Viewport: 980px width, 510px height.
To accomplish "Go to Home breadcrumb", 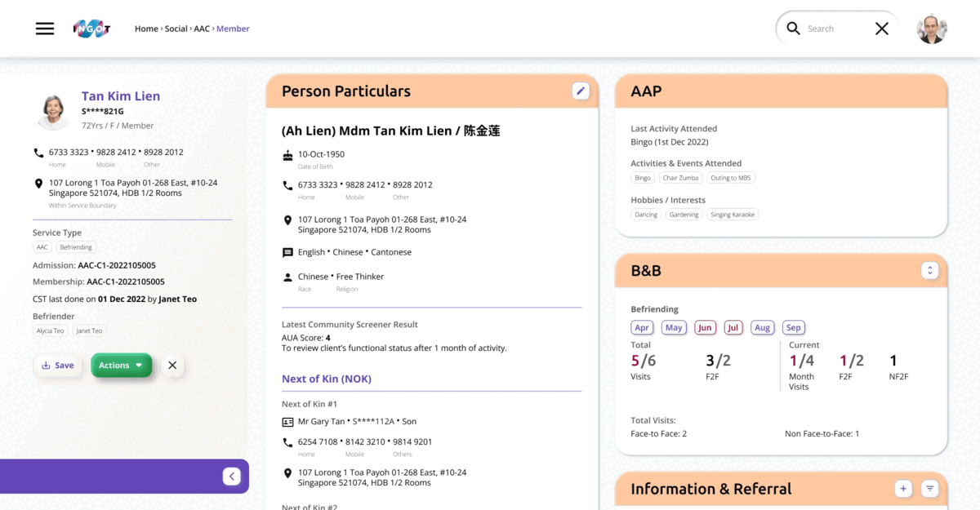I will click(146, 29).
